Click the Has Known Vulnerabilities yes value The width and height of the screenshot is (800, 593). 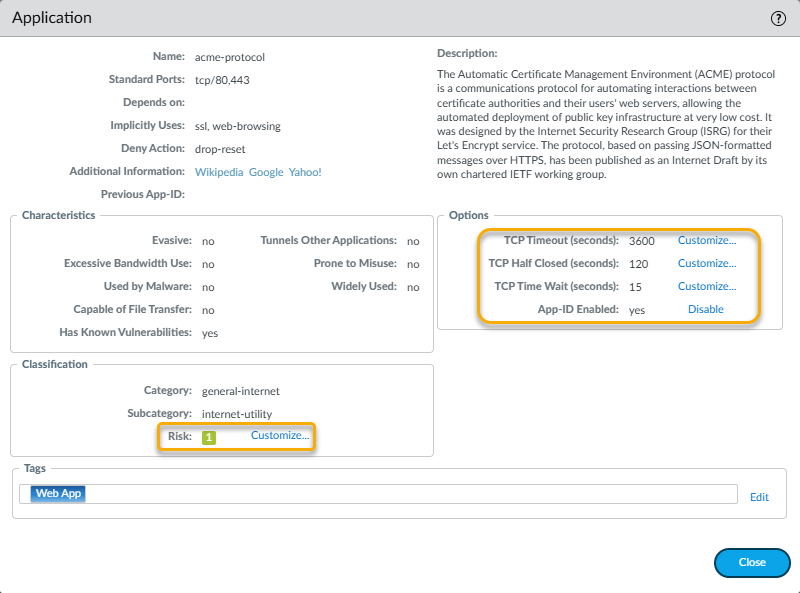click(209, 333)
